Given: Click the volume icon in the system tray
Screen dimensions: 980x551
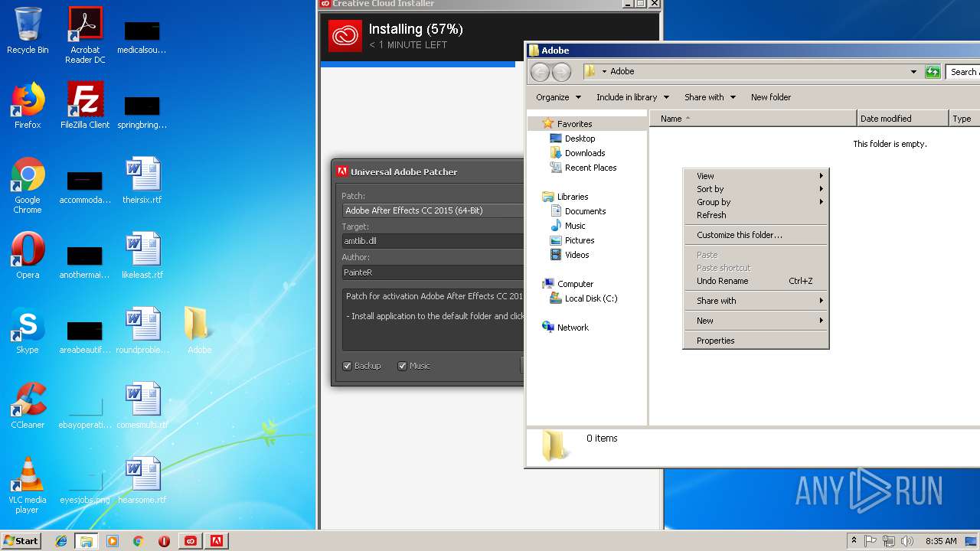Looking at the screenshot, I should tap(907, 541).
